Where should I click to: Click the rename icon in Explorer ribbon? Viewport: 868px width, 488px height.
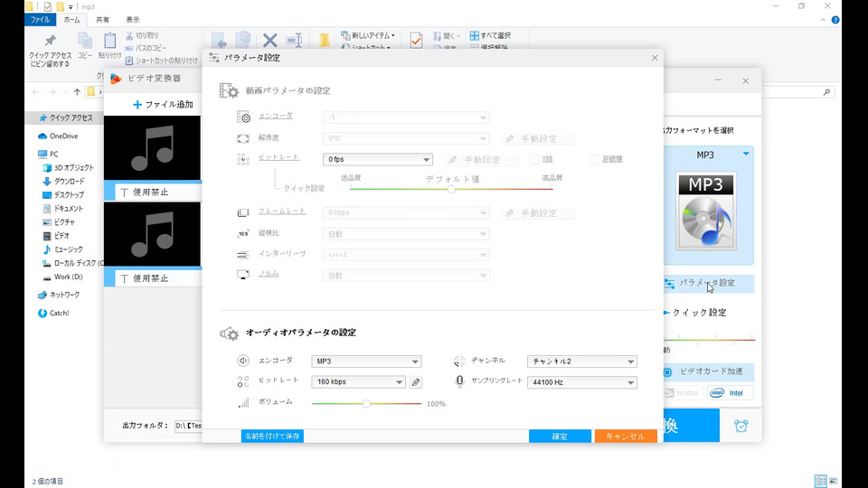(294, 40)
